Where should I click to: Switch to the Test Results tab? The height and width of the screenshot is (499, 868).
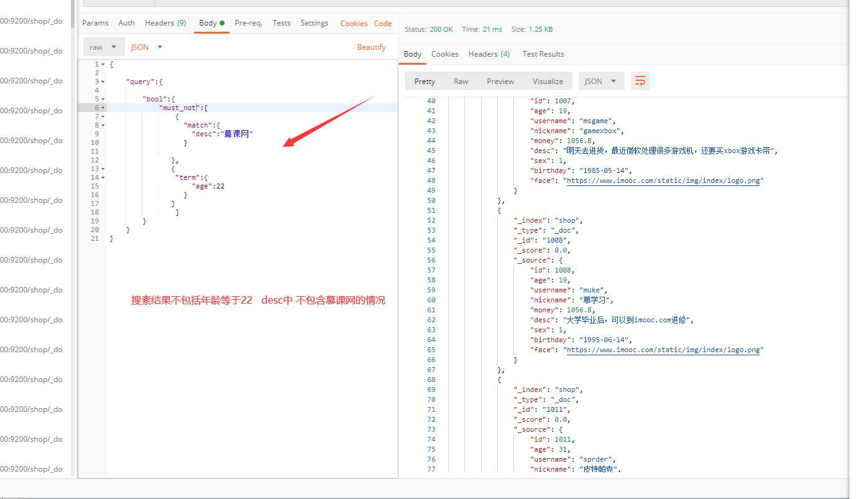pyautogui.click(x=543, y=54)
